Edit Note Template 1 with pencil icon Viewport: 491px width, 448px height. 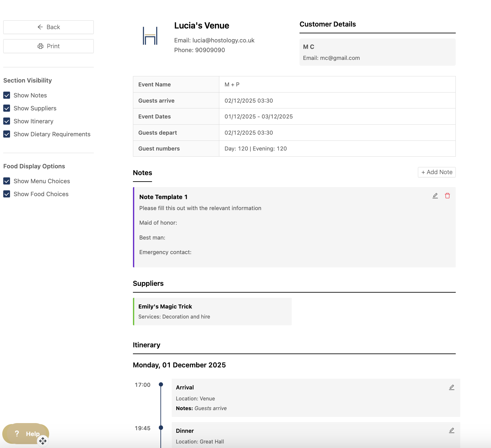pos(435,196)
